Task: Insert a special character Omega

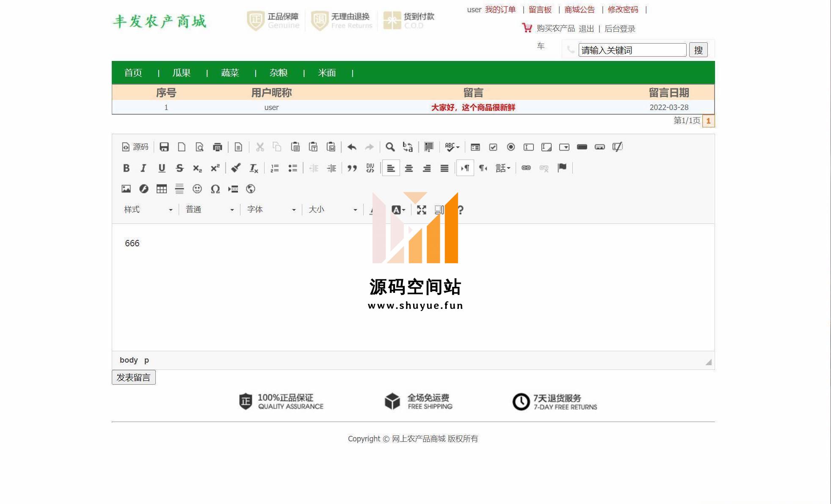Action: click(215, 189)
